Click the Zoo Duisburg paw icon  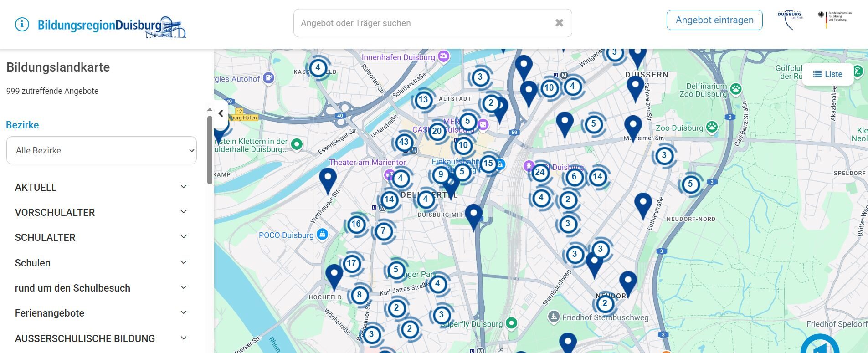point(712,128)
